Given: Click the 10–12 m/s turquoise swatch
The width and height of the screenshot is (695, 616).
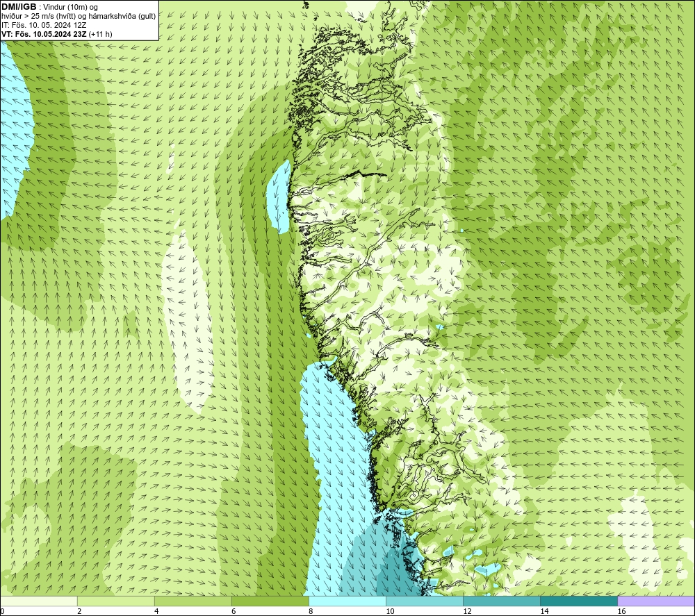Looking at the screenshot, I should (x=424, y=601).
